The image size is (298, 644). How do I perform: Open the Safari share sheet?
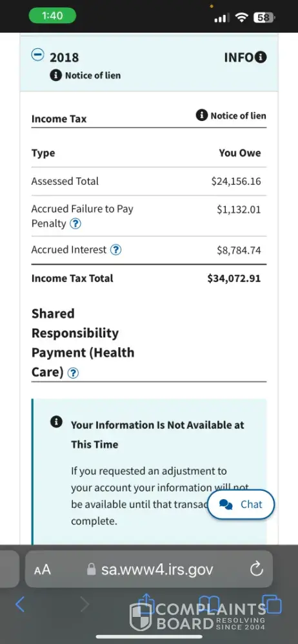point(146,603)
